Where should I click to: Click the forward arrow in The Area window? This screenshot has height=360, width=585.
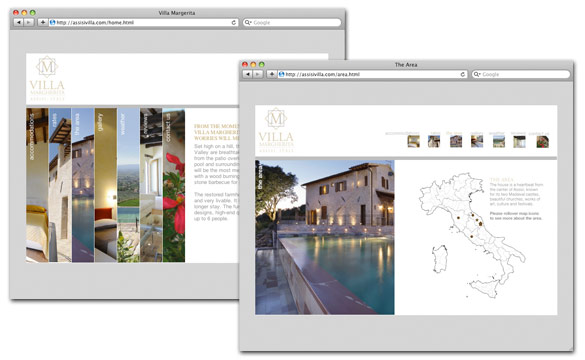[258, 74]
